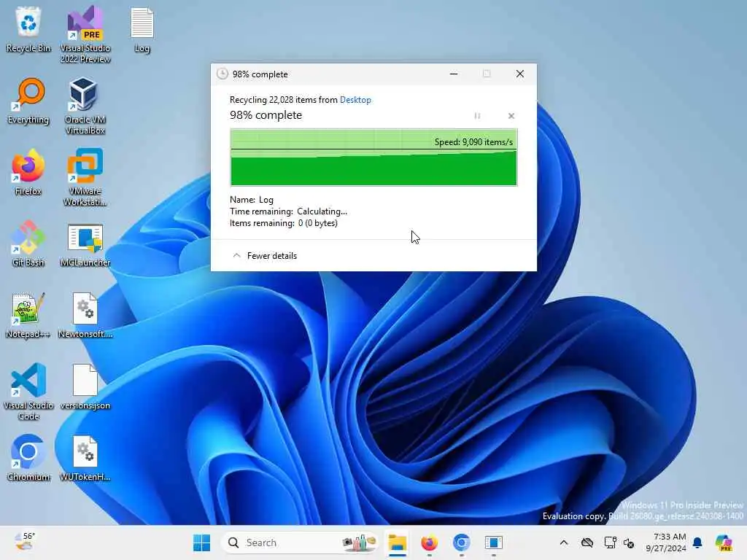Image resolution: width=747 pixels, height=560 pixels.
Task: Click the muted volume tray icon
Action: point(629,542)
